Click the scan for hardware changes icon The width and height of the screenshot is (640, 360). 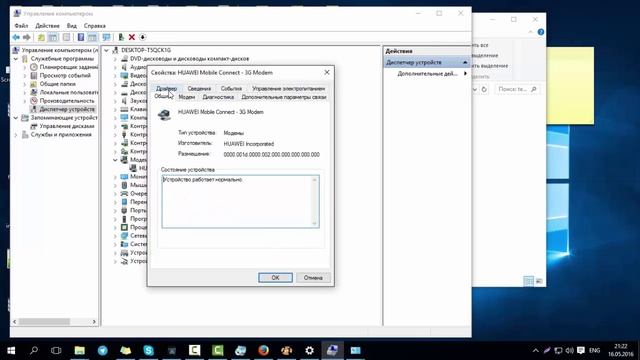107,38
